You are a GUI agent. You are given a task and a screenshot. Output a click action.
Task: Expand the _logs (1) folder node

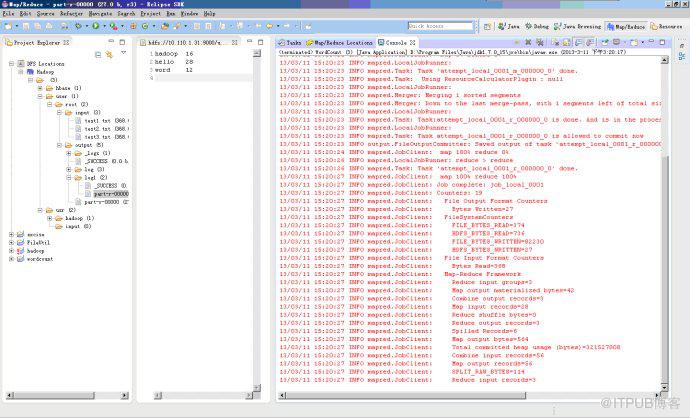point(69,153)
